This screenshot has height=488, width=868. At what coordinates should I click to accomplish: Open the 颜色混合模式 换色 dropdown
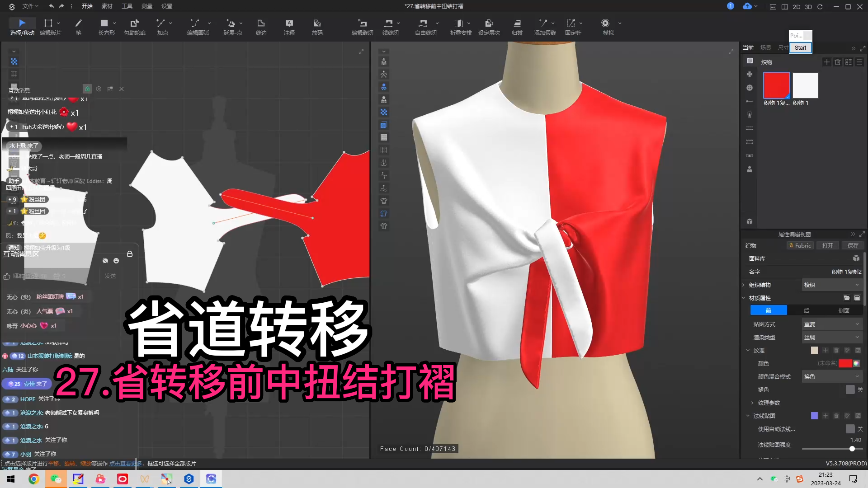click(832, 376)
